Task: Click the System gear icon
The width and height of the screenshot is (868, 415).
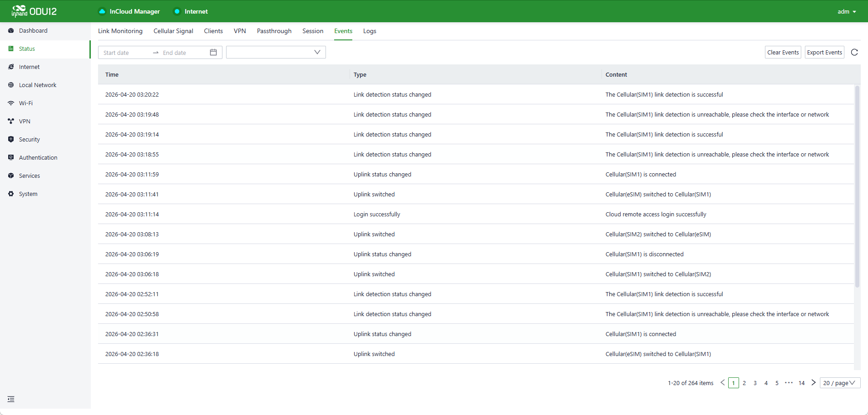Action: (x=11, y=194)
